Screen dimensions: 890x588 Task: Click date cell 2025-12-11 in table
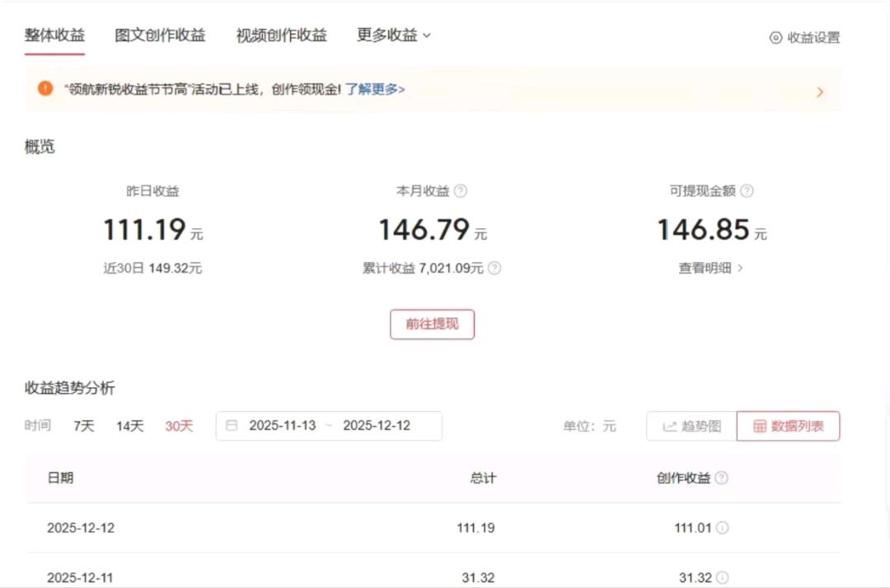(80, 578)
